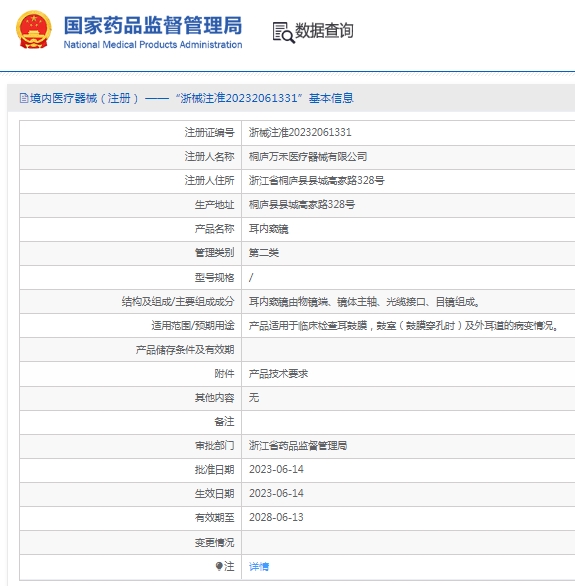Click the 注册人名称 label

click(x=209, y=157)
